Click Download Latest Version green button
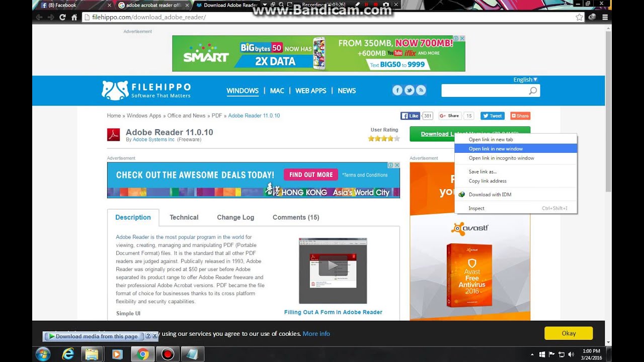644x362 pixels. click(x=469, y=134)
